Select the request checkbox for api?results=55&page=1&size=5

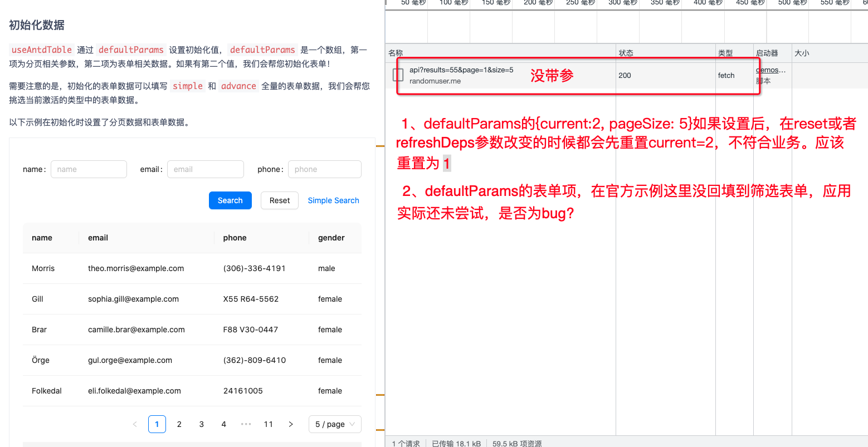398,73
